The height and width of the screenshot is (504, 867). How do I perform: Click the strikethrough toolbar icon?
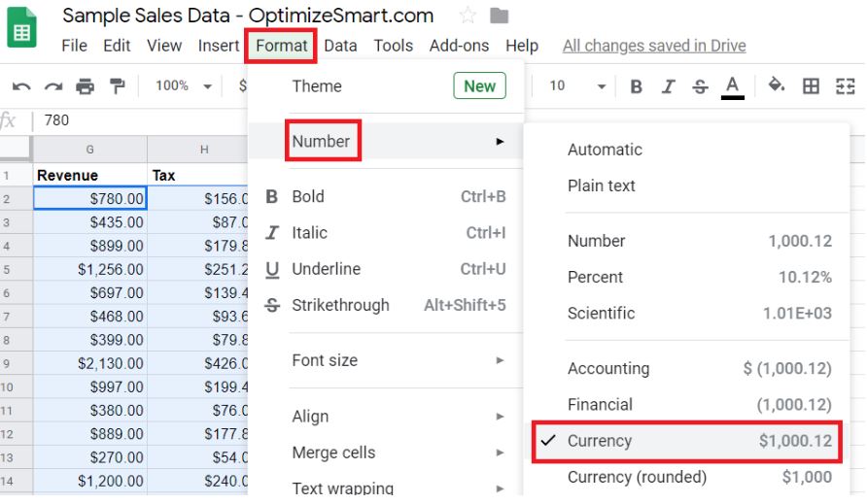pyautogui.click(x=700, y=86)
